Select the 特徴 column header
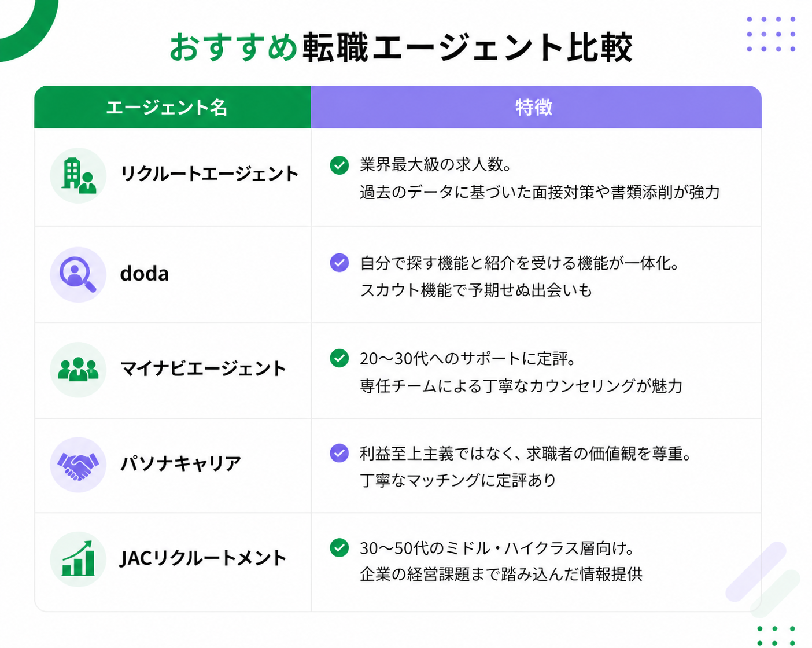Image resolution: width=812 pixels, height=648 pixels. 536,107
